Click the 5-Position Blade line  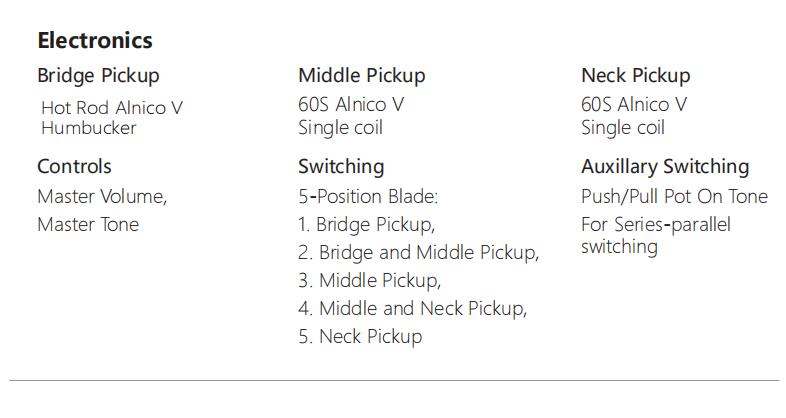tap(368, 197)
